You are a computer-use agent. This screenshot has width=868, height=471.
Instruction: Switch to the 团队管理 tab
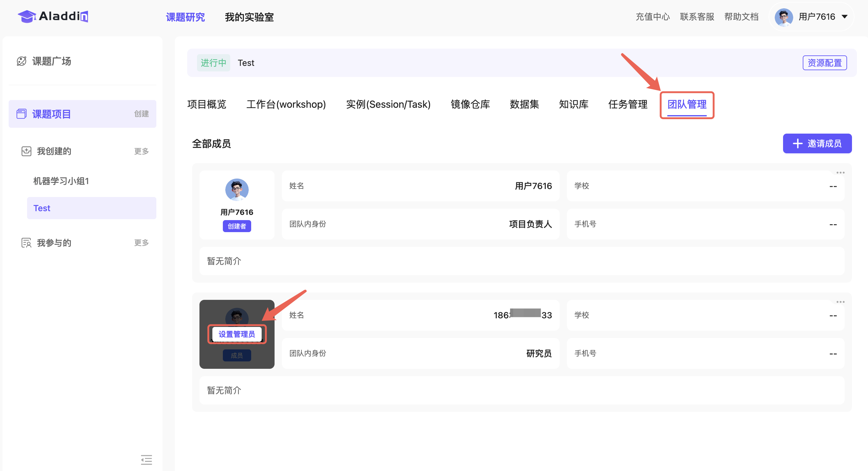687,104
